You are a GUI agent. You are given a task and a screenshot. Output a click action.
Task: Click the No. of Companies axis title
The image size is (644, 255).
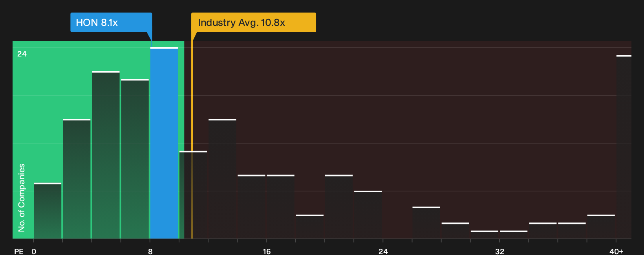(22, 197)
